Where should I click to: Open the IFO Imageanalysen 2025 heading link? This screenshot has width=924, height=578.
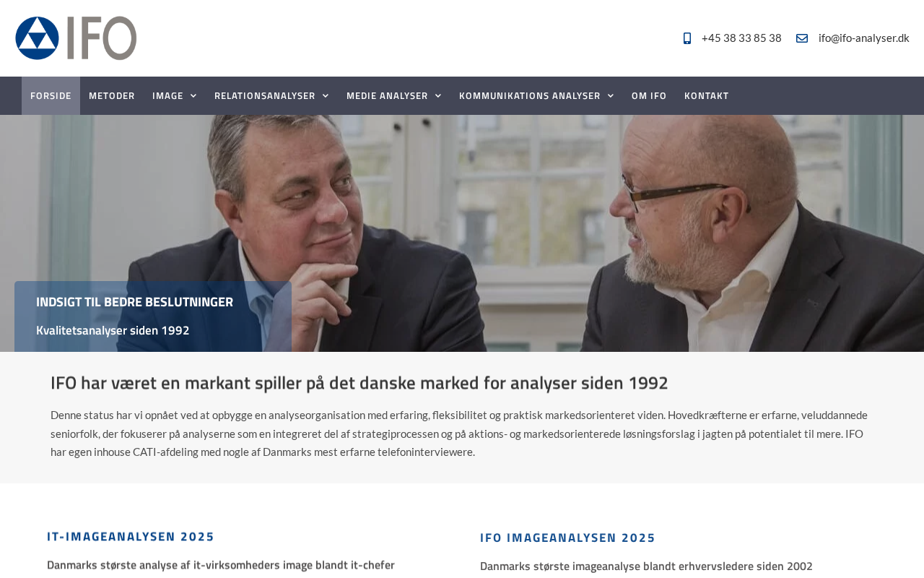pos(568,538)
